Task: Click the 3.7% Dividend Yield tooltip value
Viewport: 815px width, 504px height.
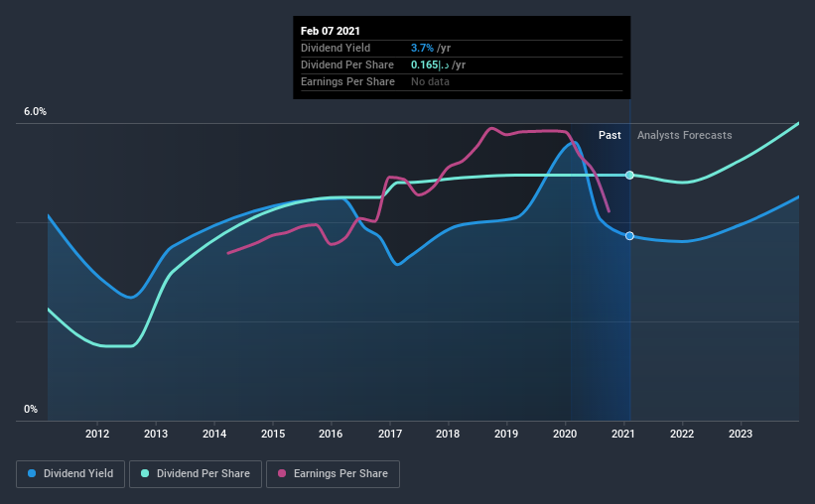Action: pos(422,48)
